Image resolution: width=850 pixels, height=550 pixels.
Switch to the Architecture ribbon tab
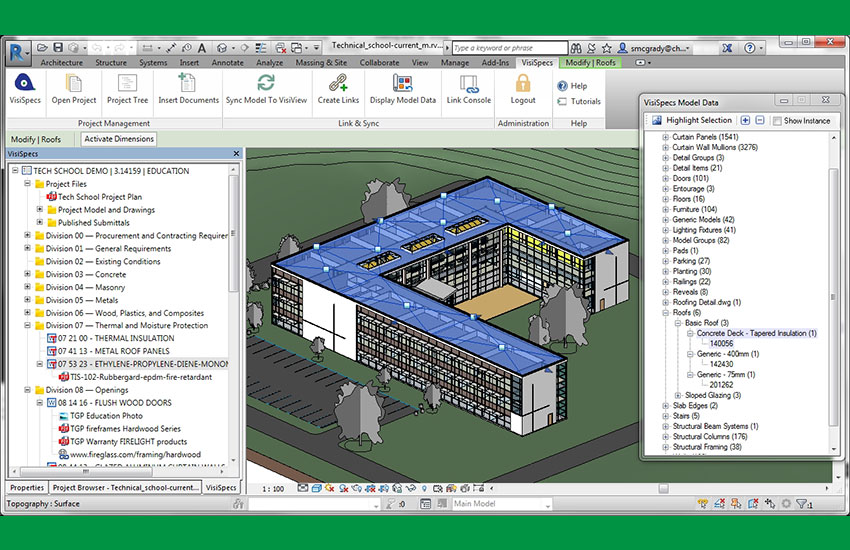61,62
